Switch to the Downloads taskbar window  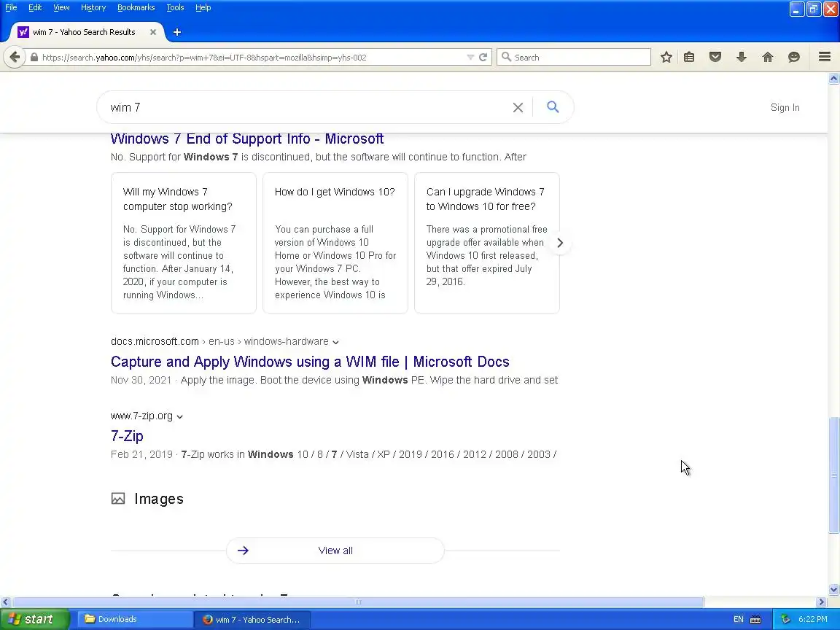tap(135, 619)
